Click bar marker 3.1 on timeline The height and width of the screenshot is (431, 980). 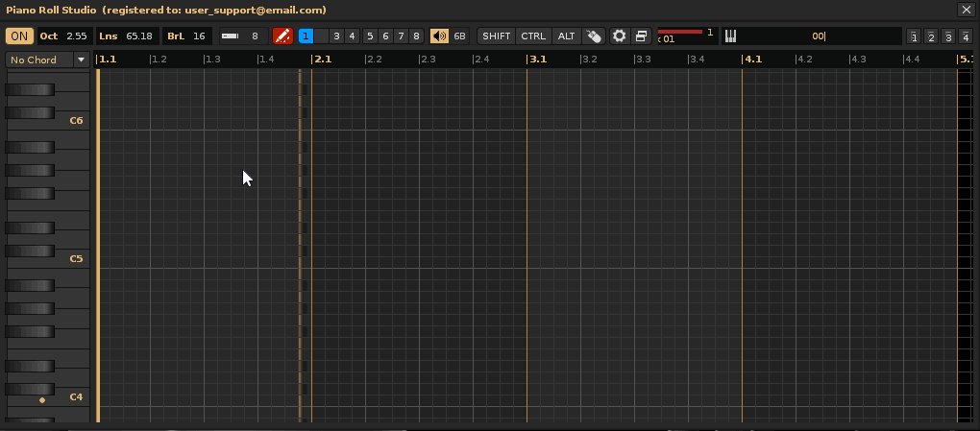538,60
